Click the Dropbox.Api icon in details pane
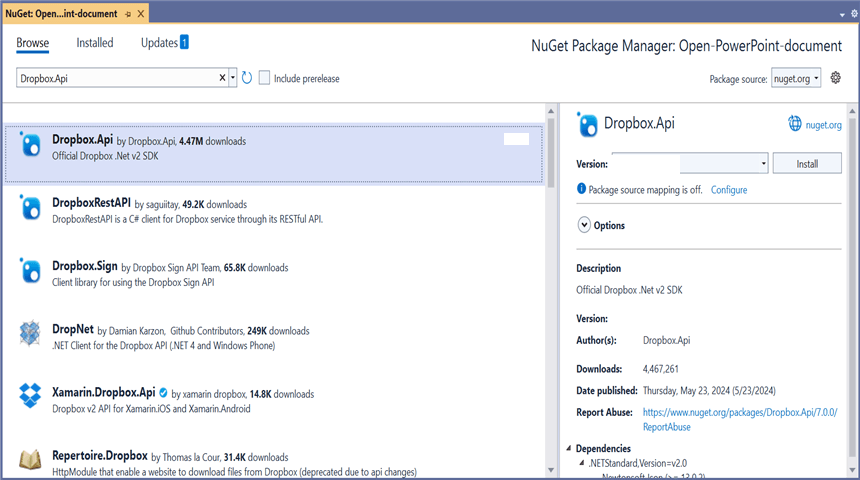Viewport: 860px width, 480px height. pos(587,125)
